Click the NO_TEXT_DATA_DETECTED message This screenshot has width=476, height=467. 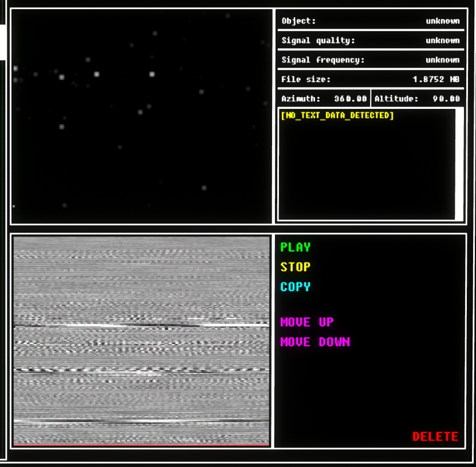(337, 116)
